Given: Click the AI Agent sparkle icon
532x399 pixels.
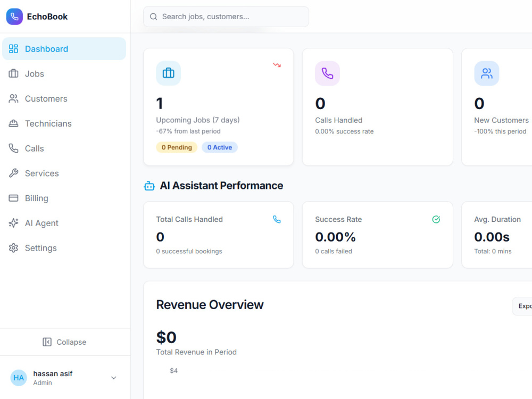Looking at the screenshot, I should pos(13,223).
